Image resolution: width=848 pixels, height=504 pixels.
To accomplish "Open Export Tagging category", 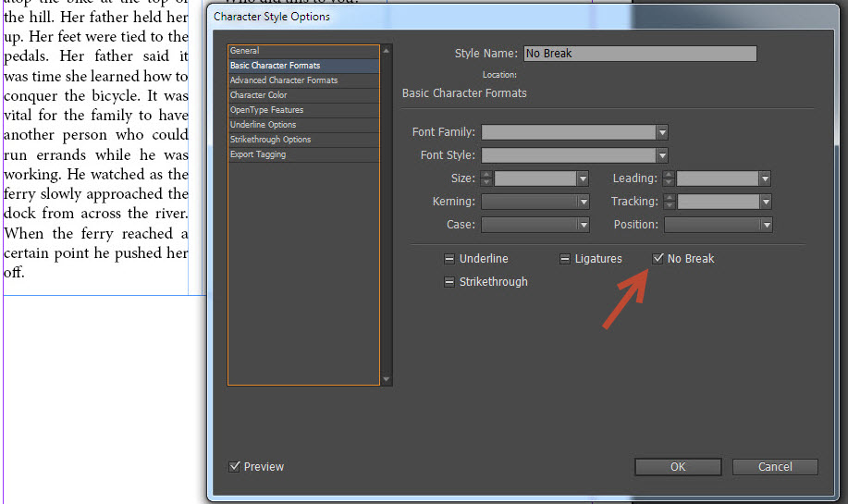I will 303,154.
